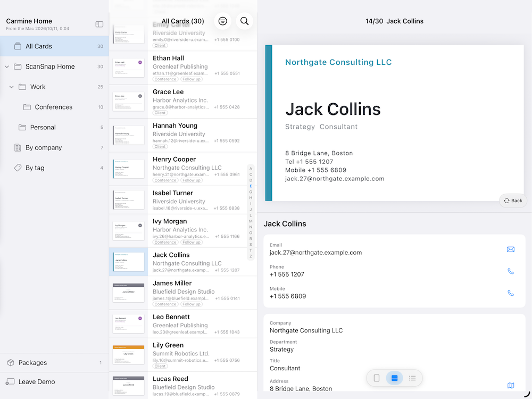Open Leo Bennett's card
Viewport: 532px width, 399px height.
click(x=183, y=324)
